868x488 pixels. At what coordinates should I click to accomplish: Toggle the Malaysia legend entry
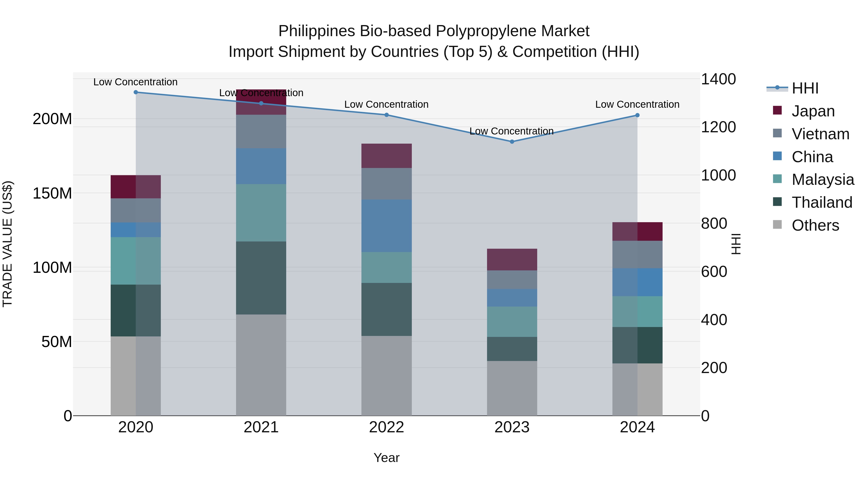coord(814,180)
